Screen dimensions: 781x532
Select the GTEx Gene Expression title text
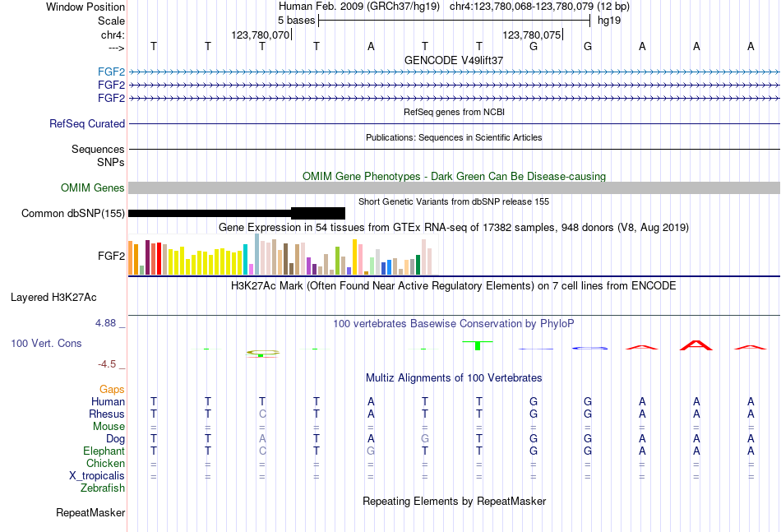tap(454, 228)
